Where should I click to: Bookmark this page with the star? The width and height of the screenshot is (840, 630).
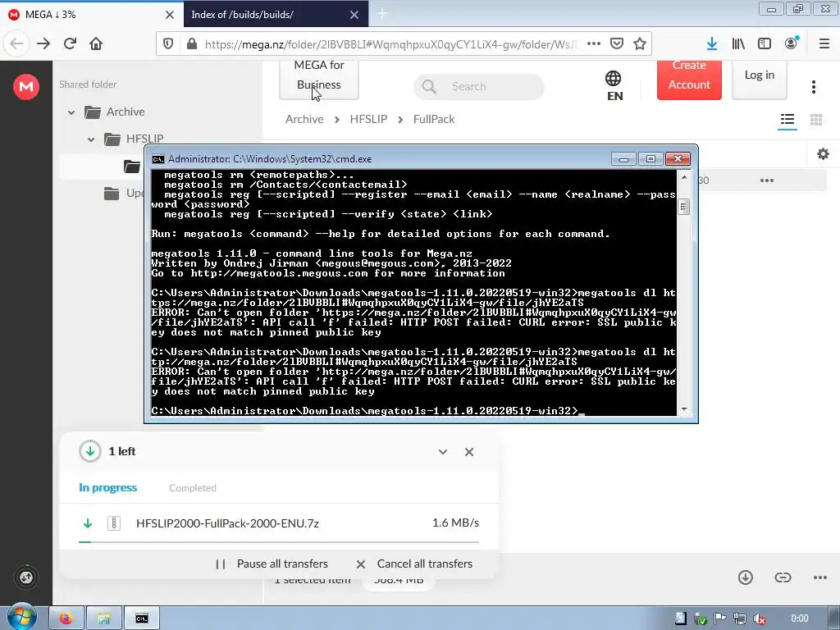click(640, 44)
